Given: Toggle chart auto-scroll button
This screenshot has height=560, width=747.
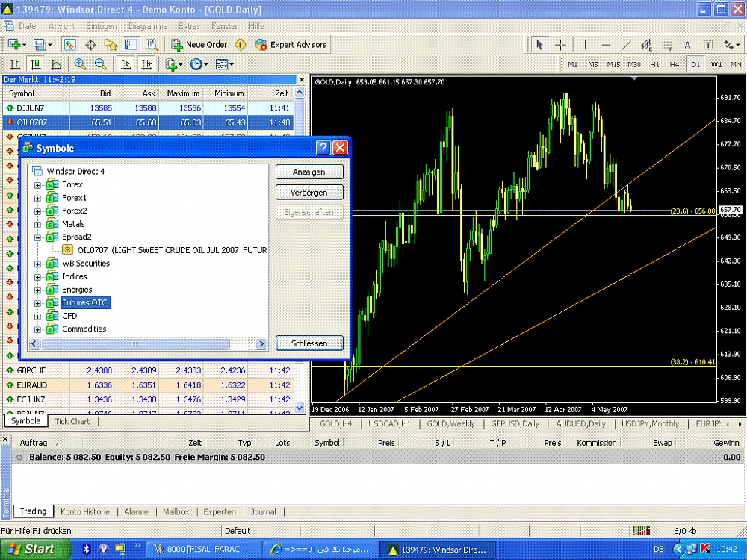Looking at the screenshot, I should (127, 65).
